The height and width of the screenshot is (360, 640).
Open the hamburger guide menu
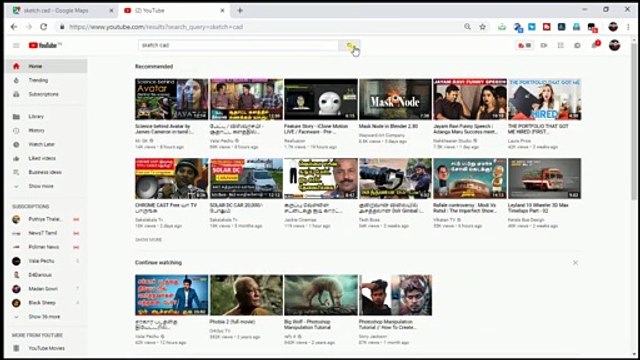tap(16, 45)
